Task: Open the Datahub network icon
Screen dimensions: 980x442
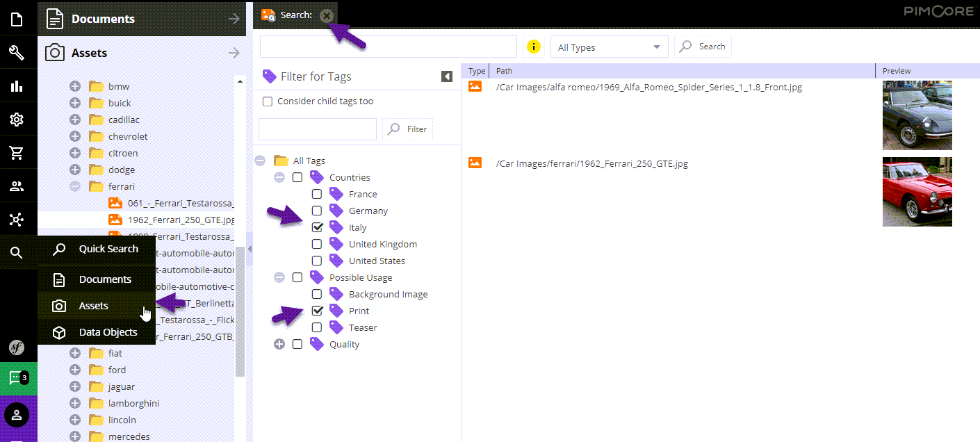Action: [x=17, y=220]
